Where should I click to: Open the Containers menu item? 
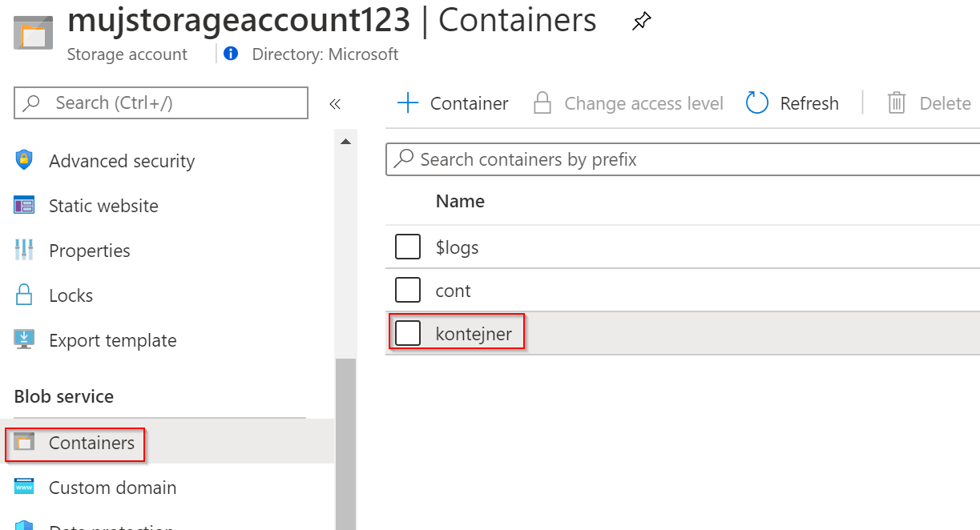91,443
